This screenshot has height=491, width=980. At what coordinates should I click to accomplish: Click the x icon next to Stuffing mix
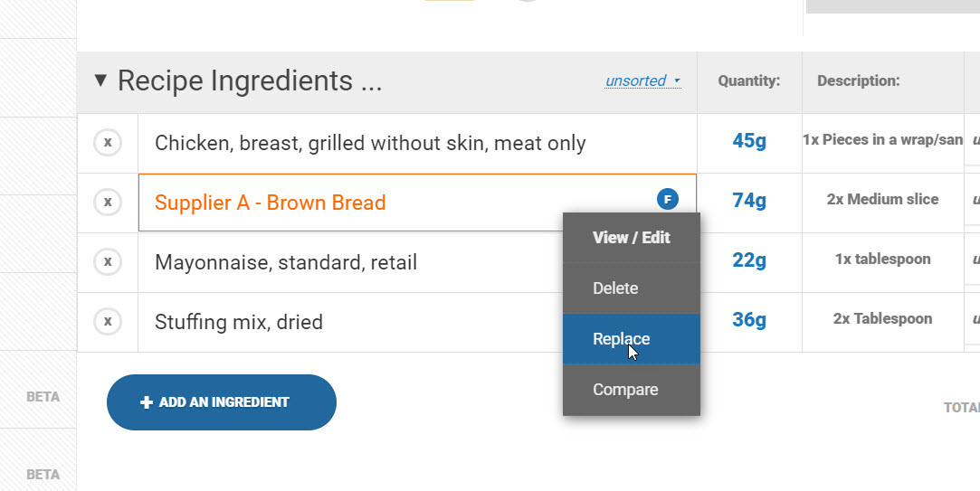(108, 322)
